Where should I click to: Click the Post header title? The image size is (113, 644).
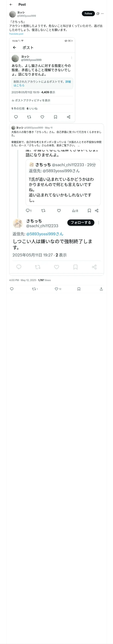[x=22, y=5]
